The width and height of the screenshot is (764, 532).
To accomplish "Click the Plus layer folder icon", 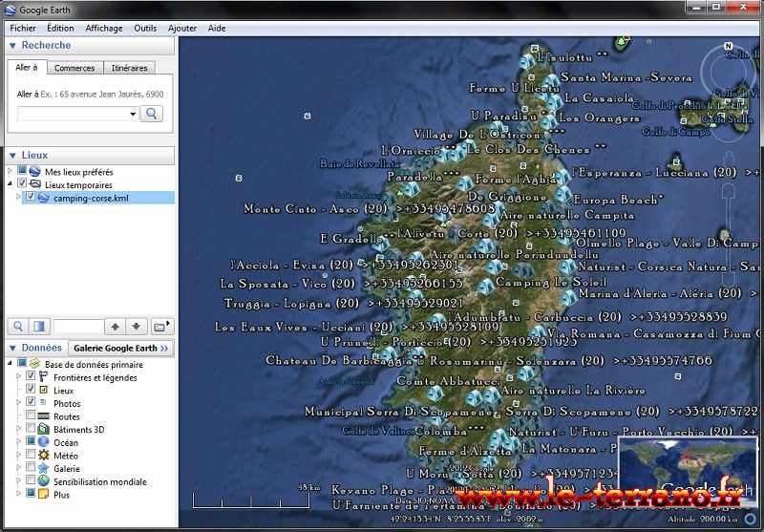I will 44,494.
